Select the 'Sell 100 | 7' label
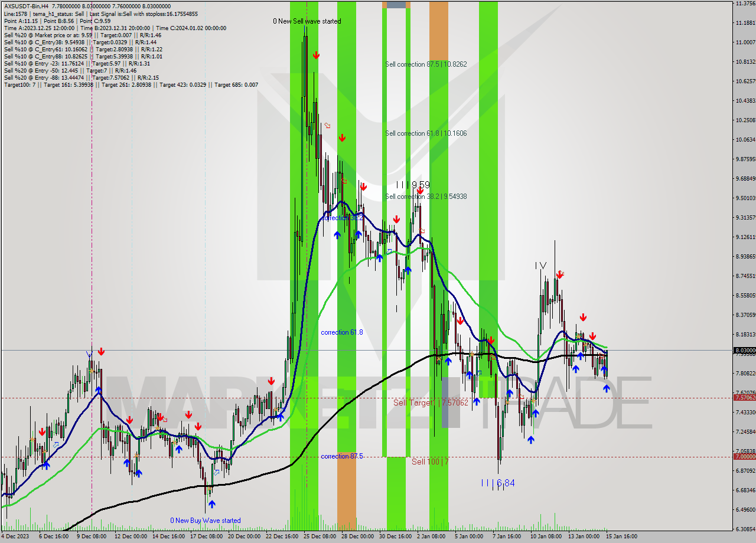This screenshot has width=756, height=543. [x=430, y=462]
